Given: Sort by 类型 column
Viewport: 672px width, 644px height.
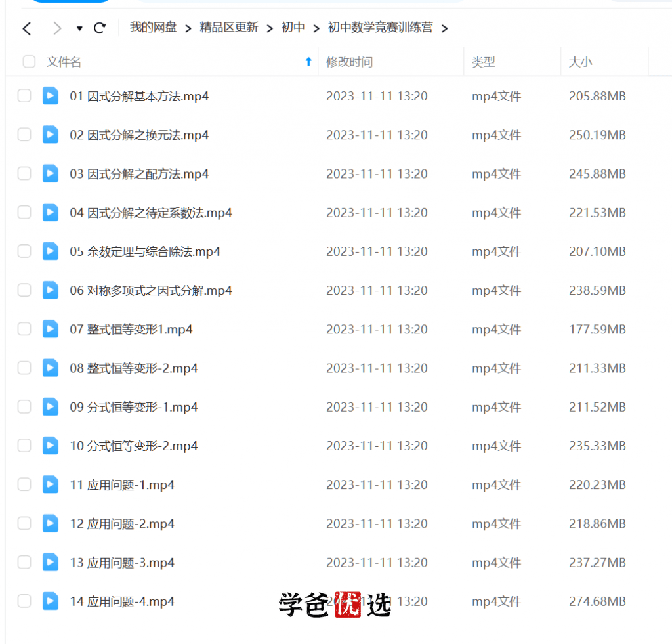Looking at the screenshot, I should click(484, 62).
